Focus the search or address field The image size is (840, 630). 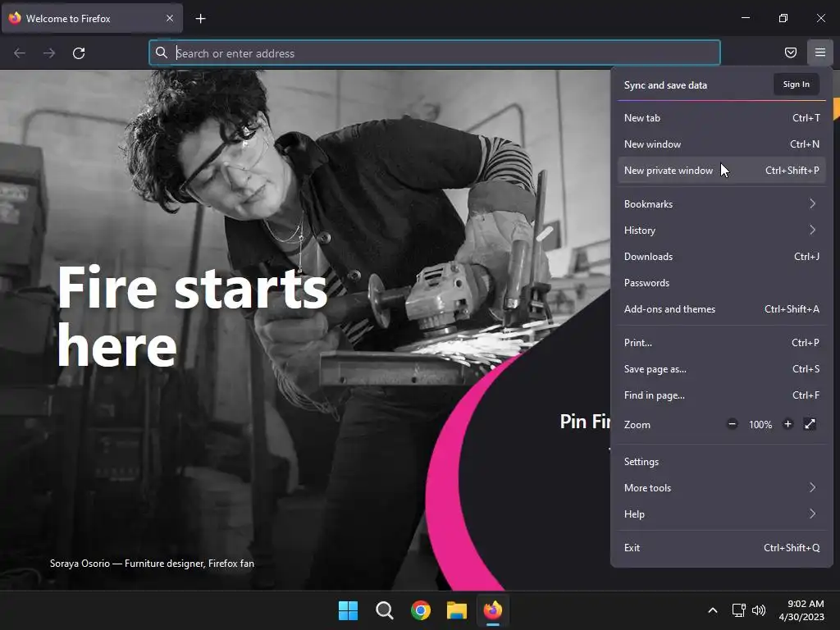[435, 52]
